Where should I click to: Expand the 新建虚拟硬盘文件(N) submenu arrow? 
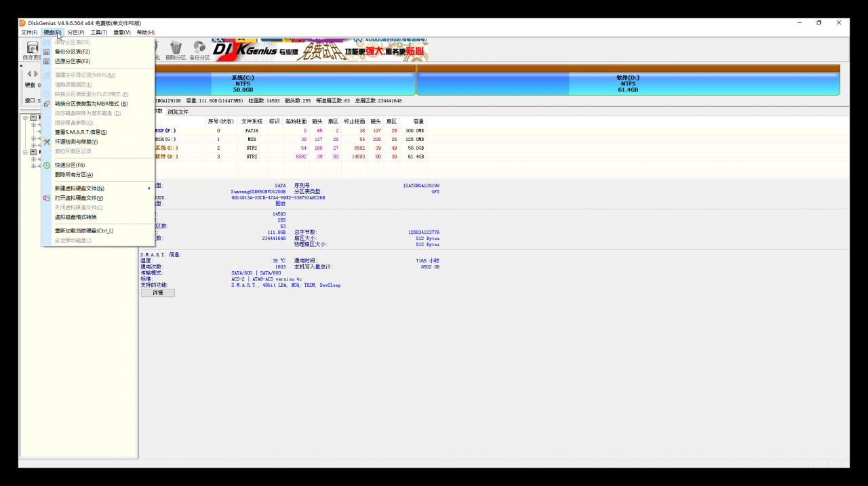pyautogui.click(x=149, y=188)
